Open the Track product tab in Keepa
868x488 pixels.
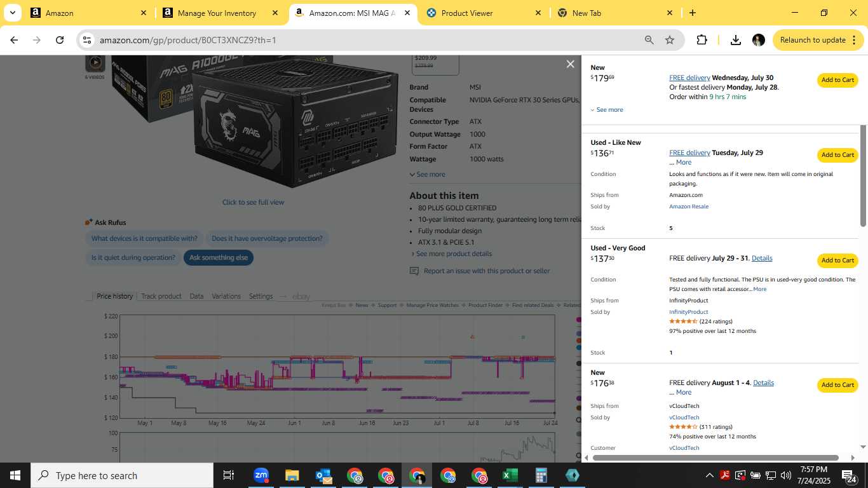(161, 296)
